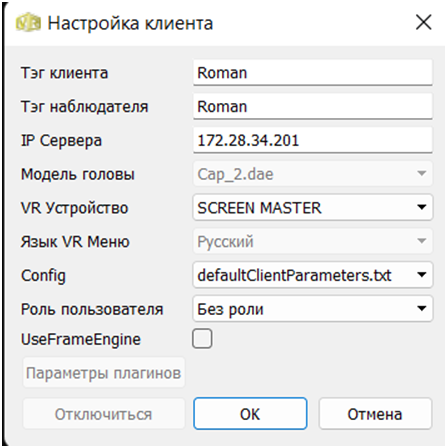Click the IP Сервера field with 172.28.34.201
Image resolution: width=447 pixels, height=448 pixels.
tap(313, 140)
